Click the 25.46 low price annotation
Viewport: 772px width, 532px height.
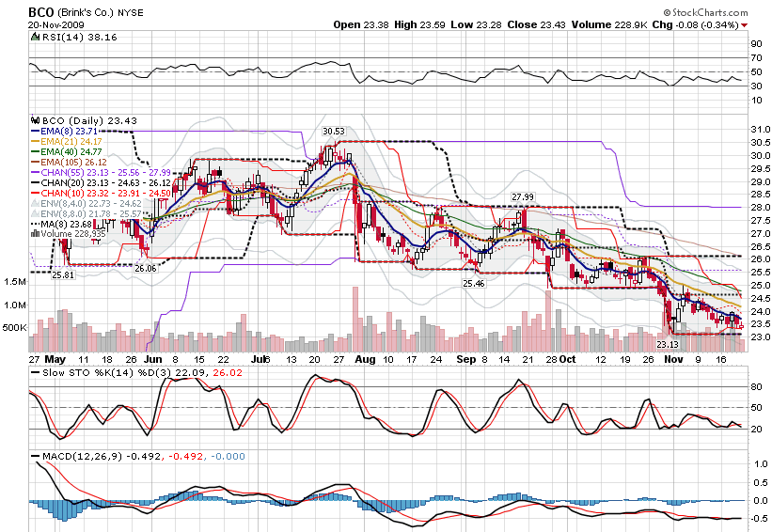click(473, 284)
